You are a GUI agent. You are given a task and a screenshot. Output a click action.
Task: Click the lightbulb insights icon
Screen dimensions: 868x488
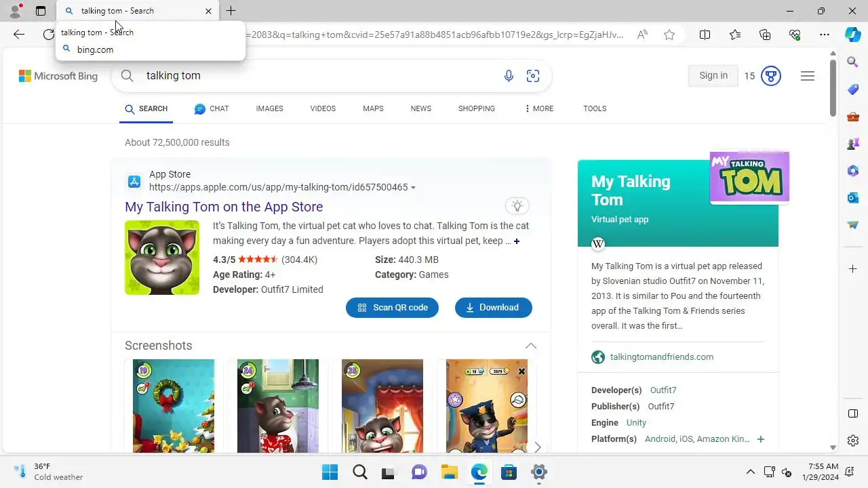(517, 206)
